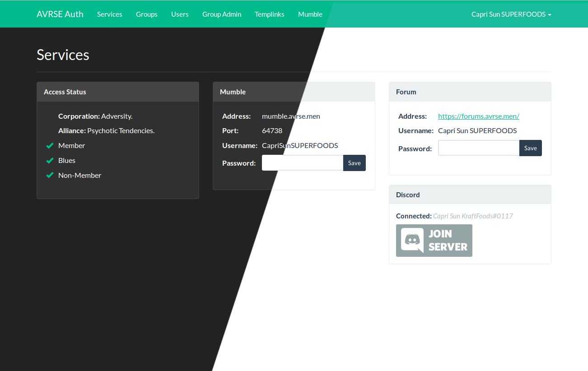
Task: Save the Forum password
Action: click(531, 148)
